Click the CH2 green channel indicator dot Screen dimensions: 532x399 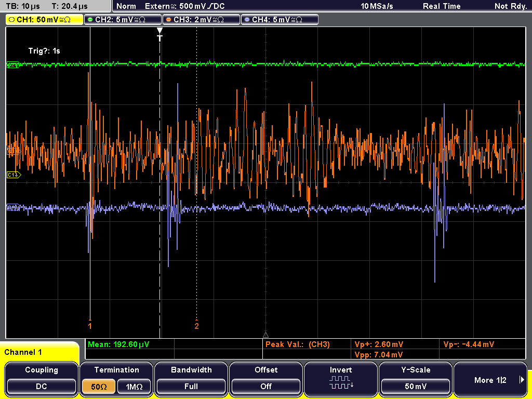(90, 20)
